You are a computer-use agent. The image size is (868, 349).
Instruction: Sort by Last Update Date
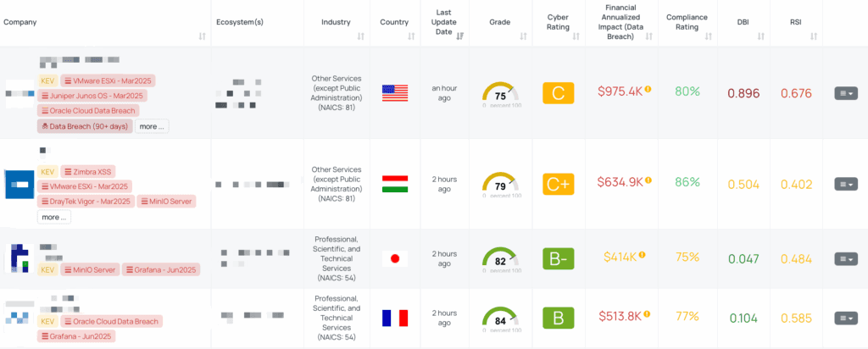[459, 36]
